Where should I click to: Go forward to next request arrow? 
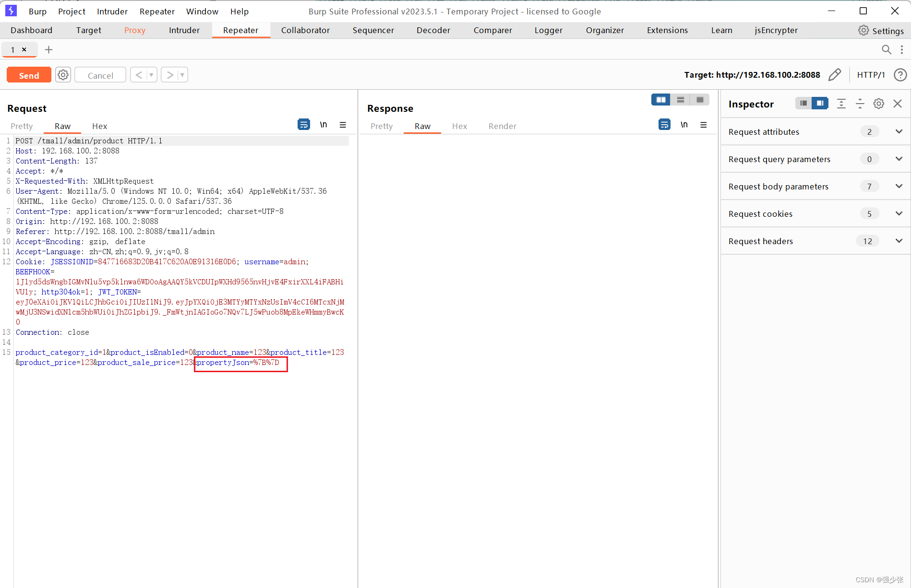click(169, 75)
